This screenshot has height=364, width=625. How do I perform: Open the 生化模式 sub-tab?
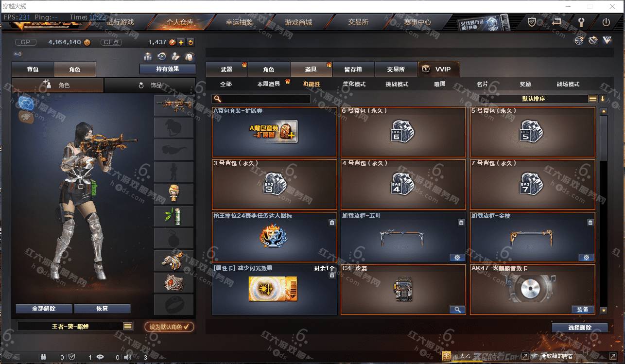coord(354,84)
